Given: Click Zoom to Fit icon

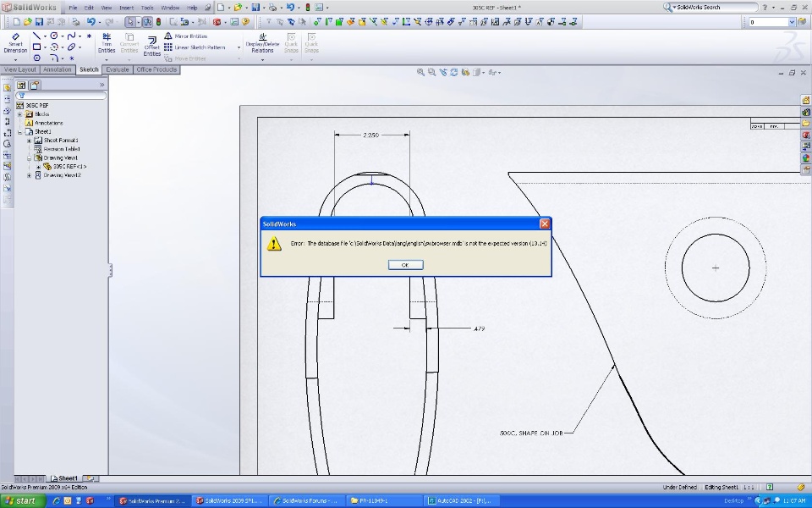Looking at the screenshot, I should [420, 73].
